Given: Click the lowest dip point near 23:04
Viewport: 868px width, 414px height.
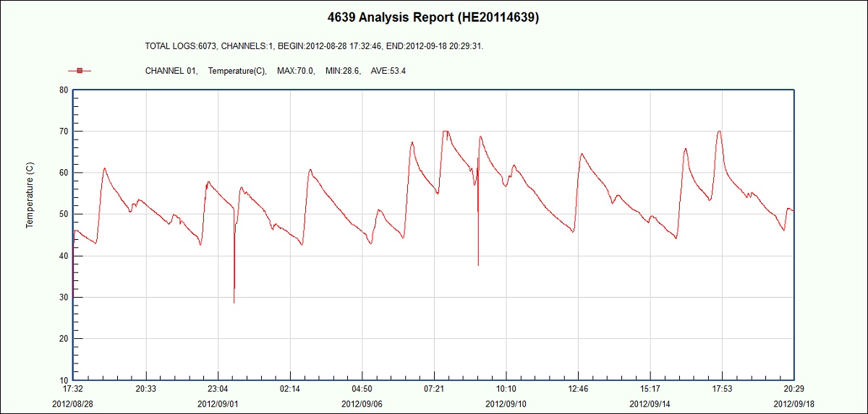Looking at the screenshot, I should coord(234,302).
